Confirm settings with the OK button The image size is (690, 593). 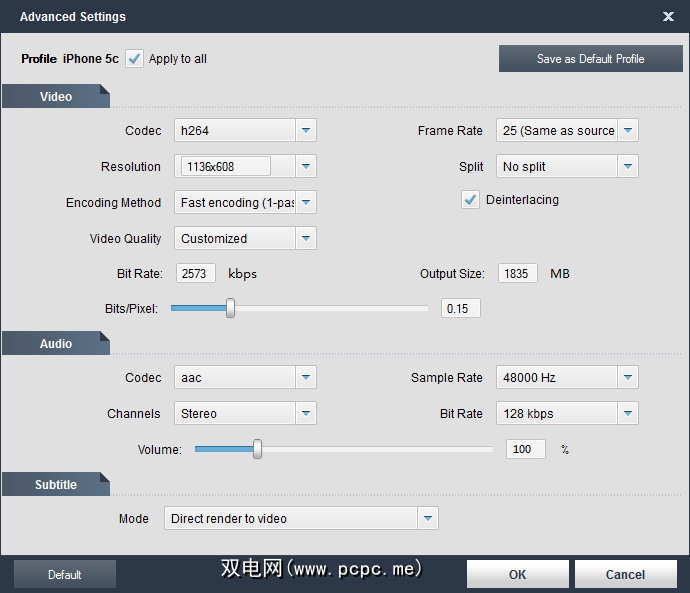(x=517, y=575)
